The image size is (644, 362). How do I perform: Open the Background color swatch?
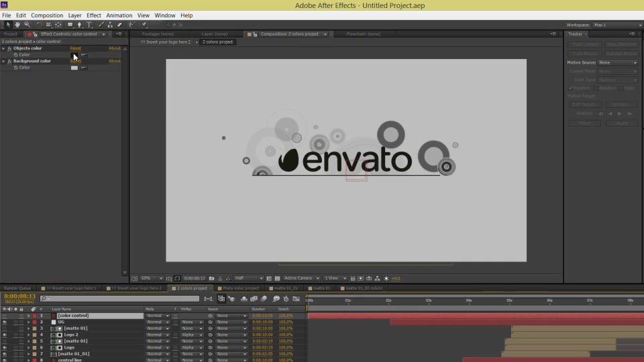(74, 67)
